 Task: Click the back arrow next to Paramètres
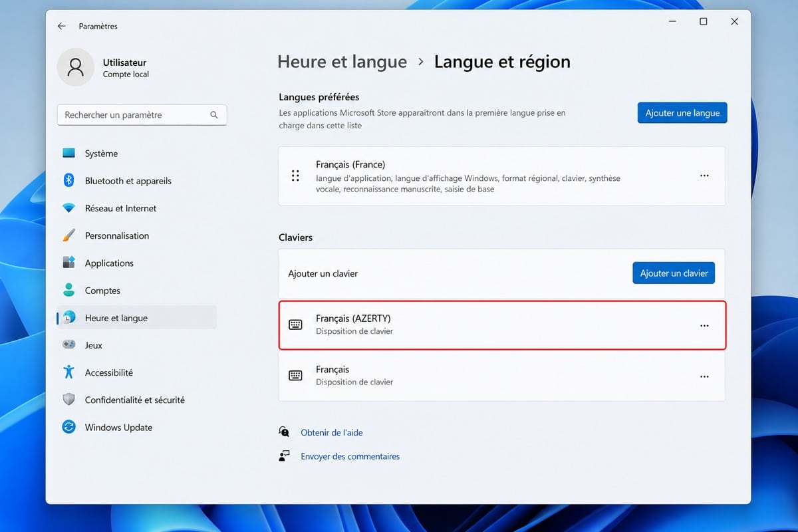tap(61, 26)
